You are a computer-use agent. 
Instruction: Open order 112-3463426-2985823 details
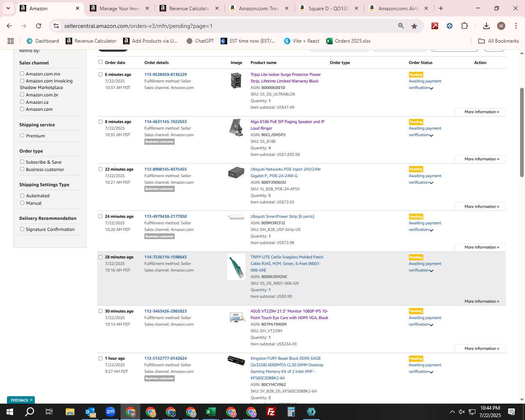165,311
